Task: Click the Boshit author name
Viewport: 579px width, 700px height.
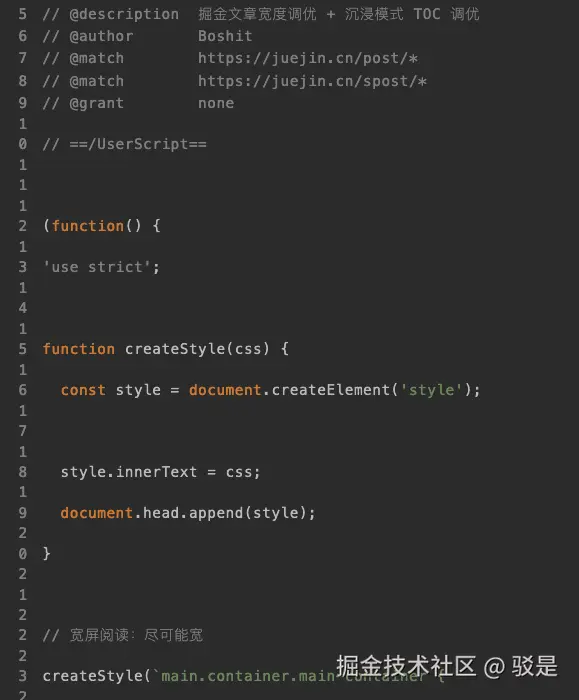Action: click(x=225, y=36)
